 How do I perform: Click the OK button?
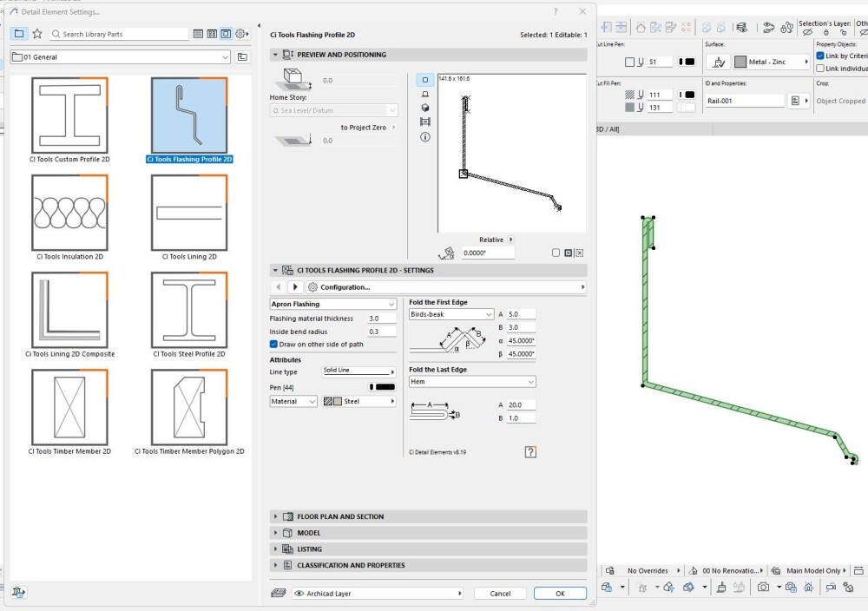[560, 594]
